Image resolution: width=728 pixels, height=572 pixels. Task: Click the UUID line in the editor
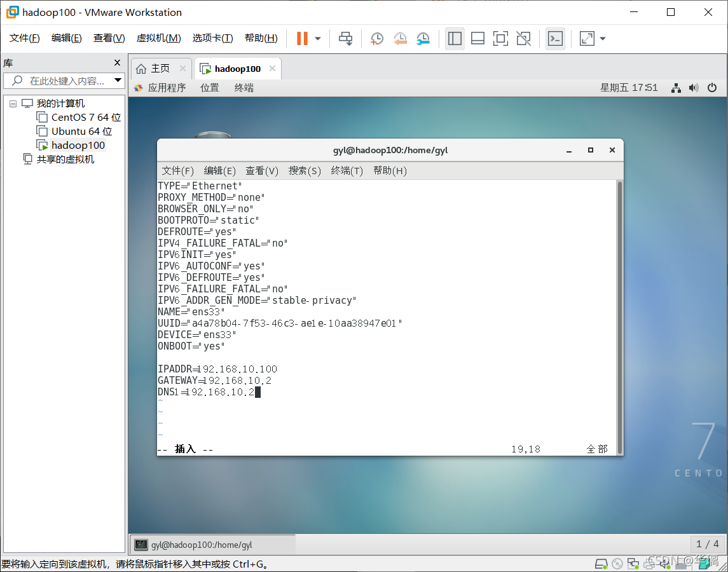(x=280, y=323)
